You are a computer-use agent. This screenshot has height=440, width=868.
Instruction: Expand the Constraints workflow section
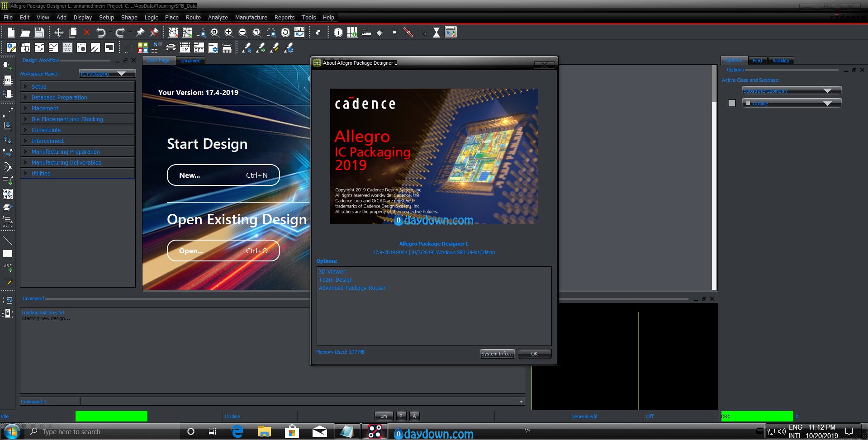(77, 130)
